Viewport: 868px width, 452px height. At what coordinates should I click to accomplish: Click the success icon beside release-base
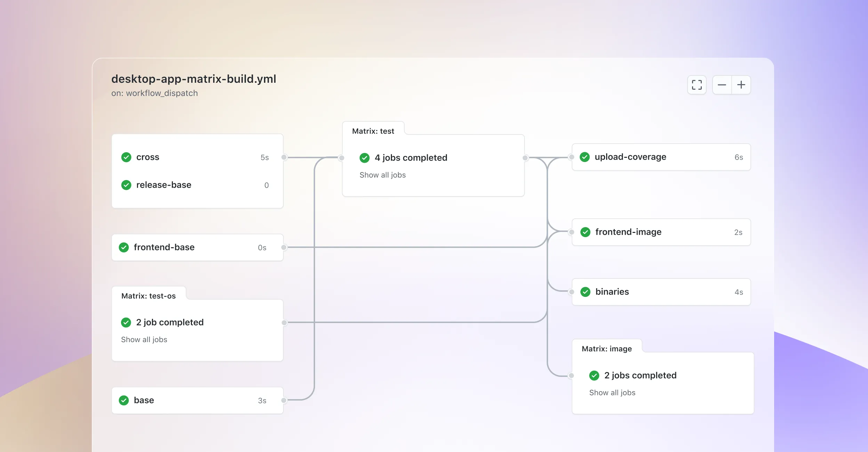(126, 185)
